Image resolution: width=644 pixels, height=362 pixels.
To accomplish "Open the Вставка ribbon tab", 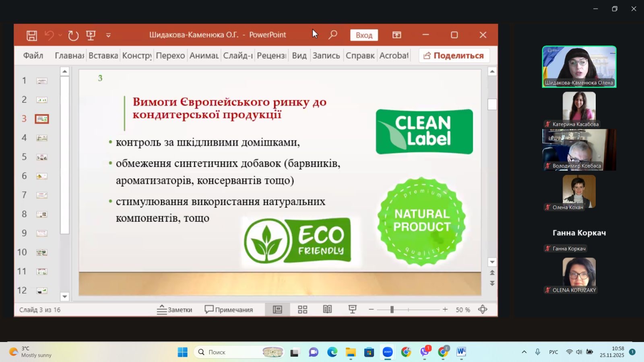I will [x=103, y=56].
